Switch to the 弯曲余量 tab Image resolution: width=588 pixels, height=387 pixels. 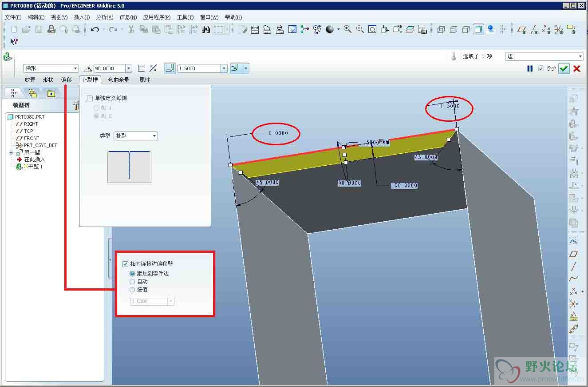point(118,80)
